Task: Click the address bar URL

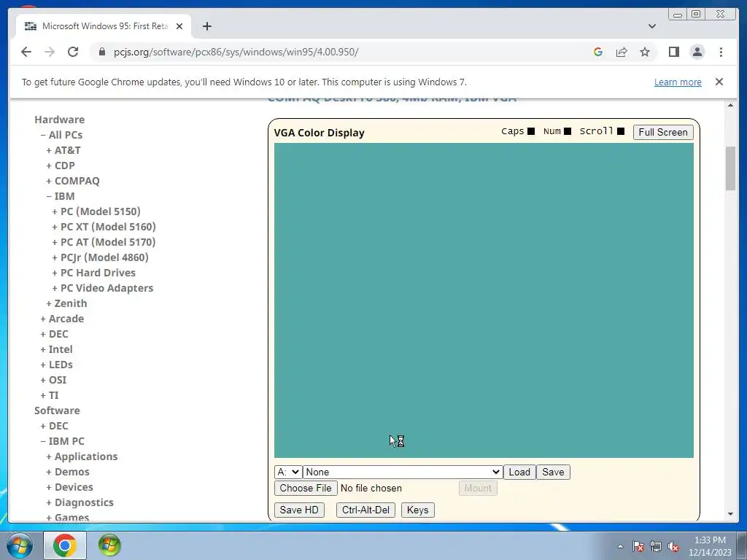Action: 236,52
